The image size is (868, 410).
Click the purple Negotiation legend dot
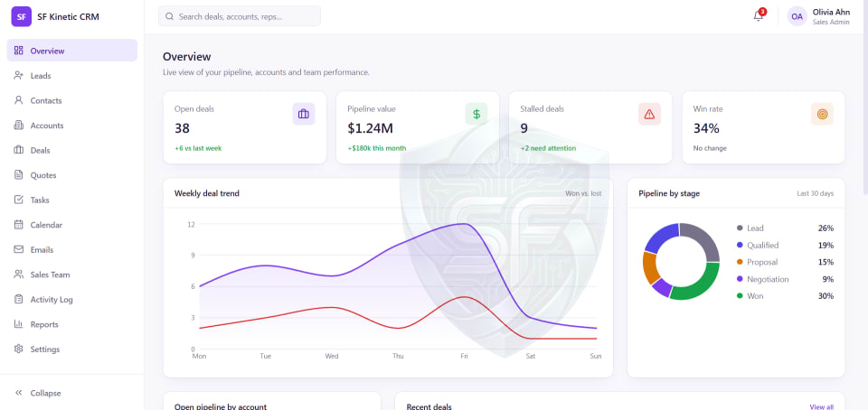740,279
